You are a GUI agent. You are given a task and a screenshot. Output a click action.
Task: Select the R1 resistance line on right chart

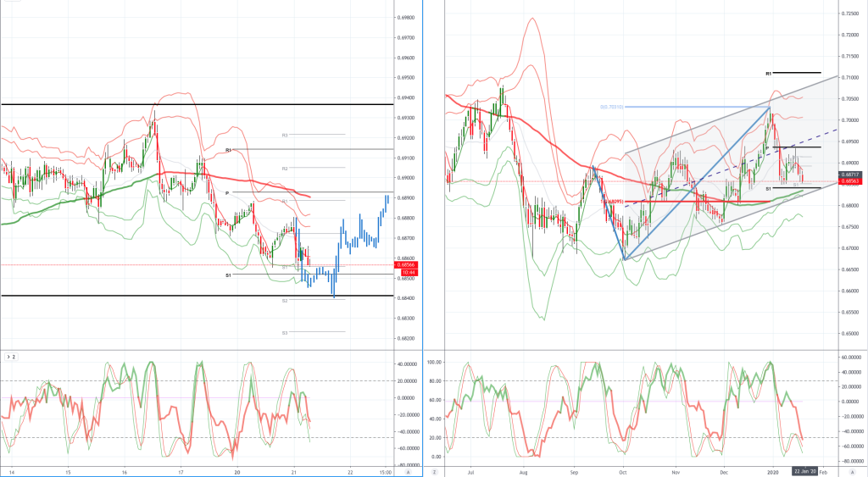coord(797,73)
